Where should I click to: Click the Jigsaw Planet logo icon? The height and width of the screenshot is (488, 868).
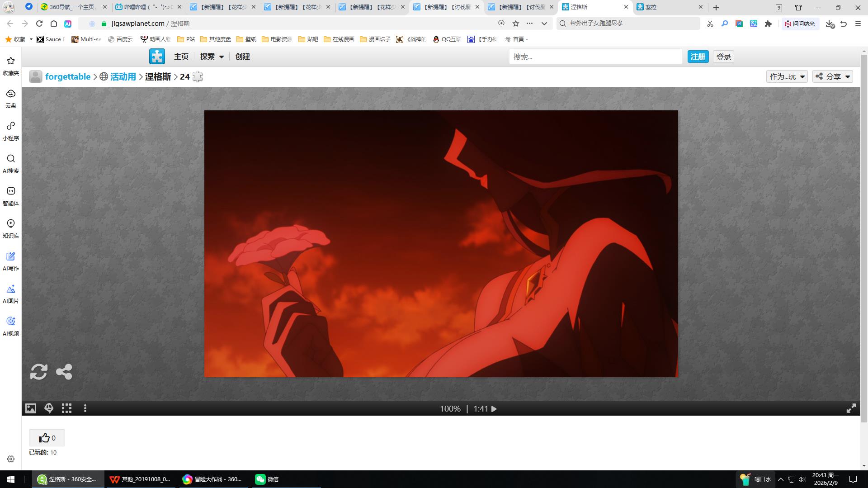click(157, 57)
